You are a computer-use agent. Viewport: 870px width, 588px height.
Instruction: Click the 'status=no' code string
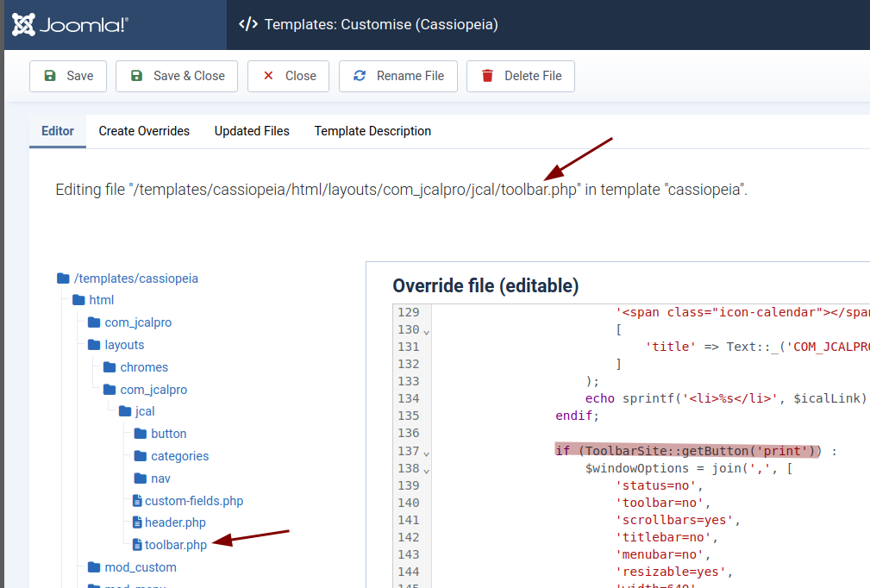[655, 485]
